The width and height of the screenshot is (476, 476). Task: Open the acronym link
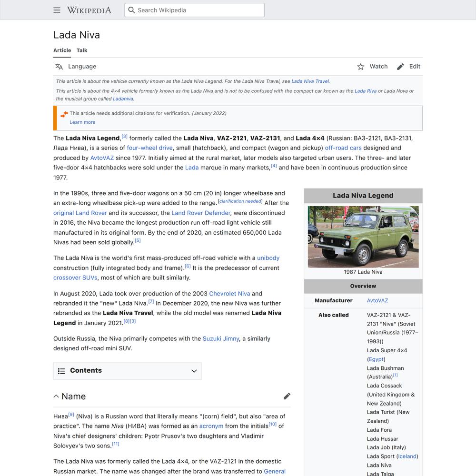211,426
